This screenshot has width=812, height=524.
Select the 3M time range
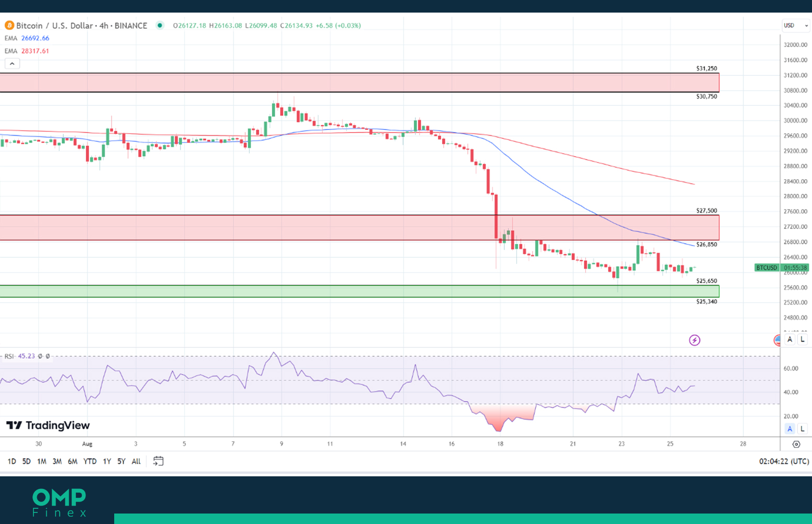[57, 461]
